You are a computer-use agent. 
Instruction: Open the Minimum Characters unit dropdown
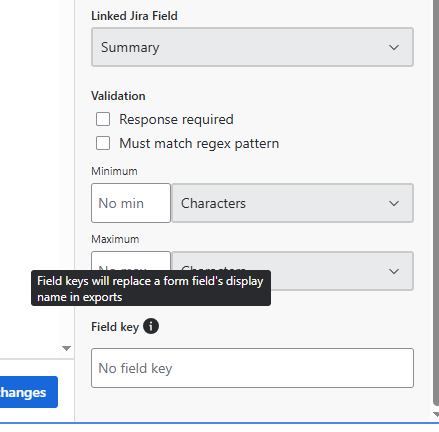click(293, 203)
